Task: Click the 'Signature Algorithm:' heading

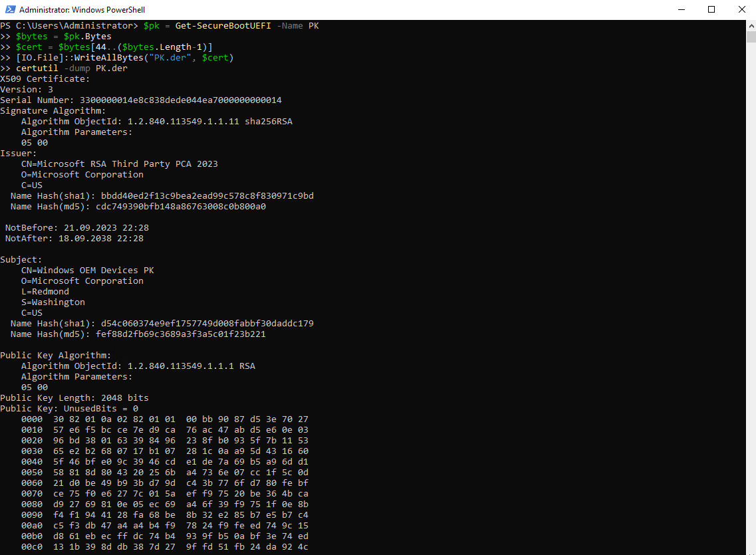Action: tap(53, 110)
